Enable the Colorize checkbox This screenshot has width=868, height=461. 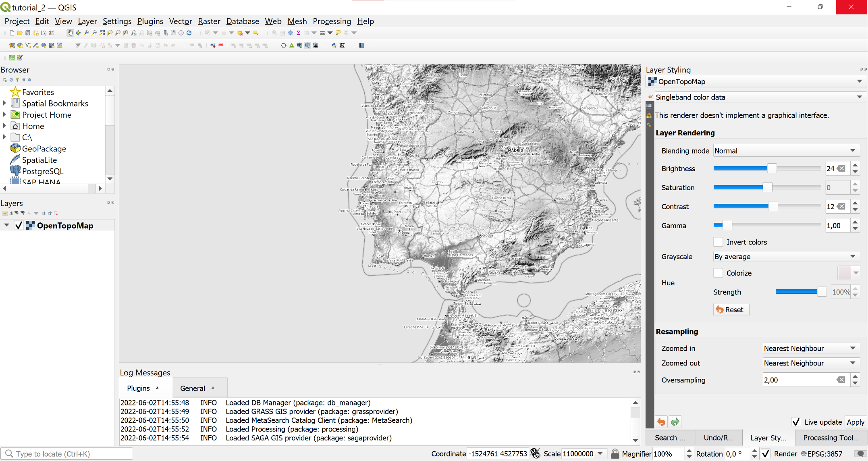[x=718, y=273]
